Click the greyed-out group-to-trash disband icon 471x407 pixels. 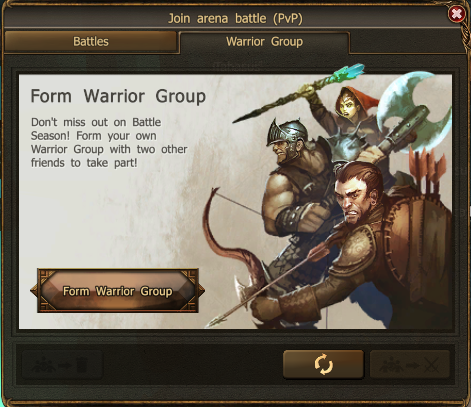click(x=62, y=365)
